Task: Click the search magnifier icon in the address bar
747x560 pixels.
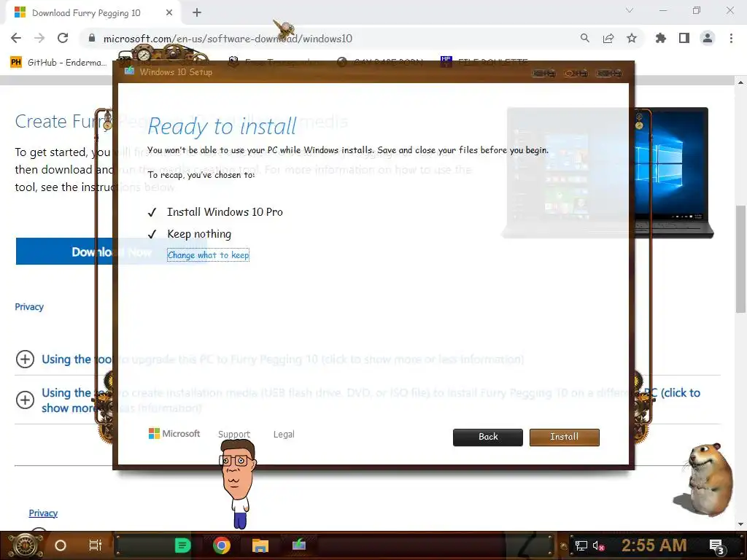Action: 584,38
